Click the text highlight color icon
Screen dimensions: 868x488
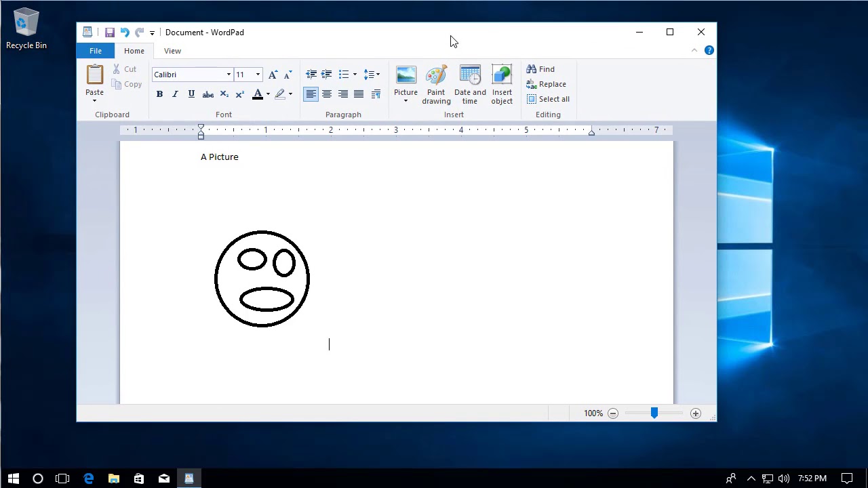pyautogui.click(x=279, y=94)
